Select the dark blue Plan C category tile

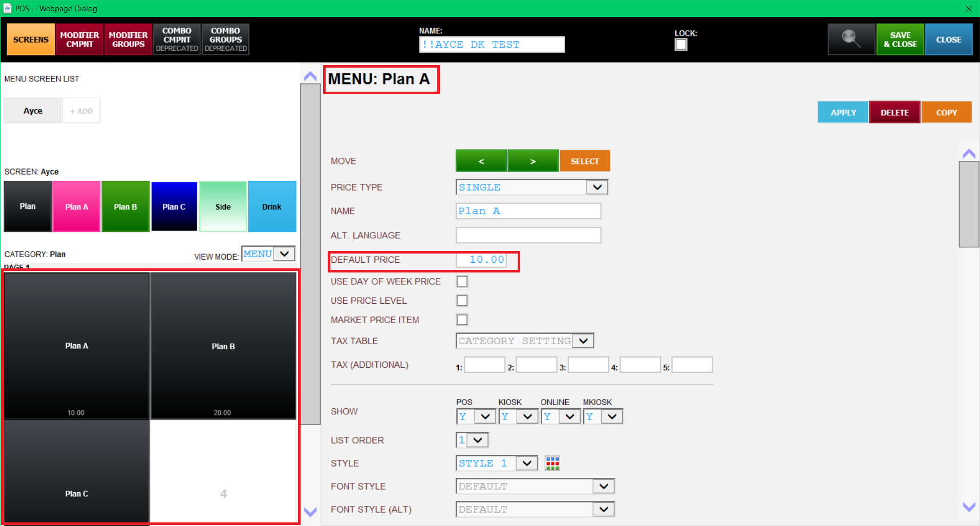174,206
